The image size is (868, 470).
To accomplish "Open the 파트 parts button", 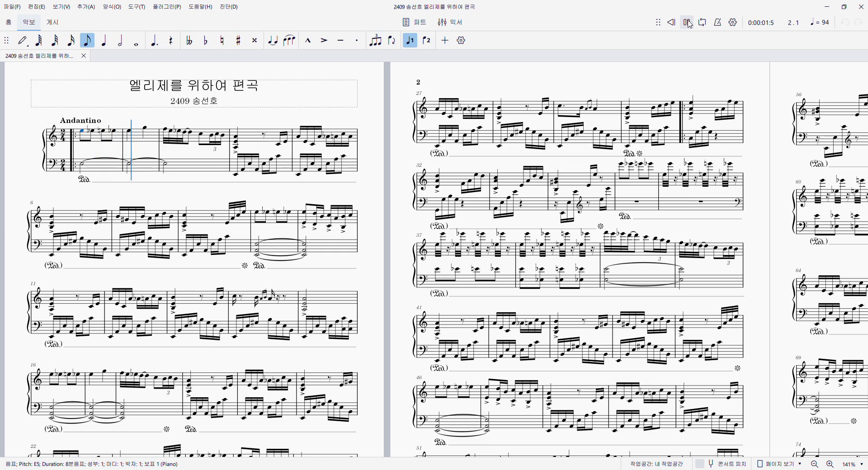I will 415,22.
